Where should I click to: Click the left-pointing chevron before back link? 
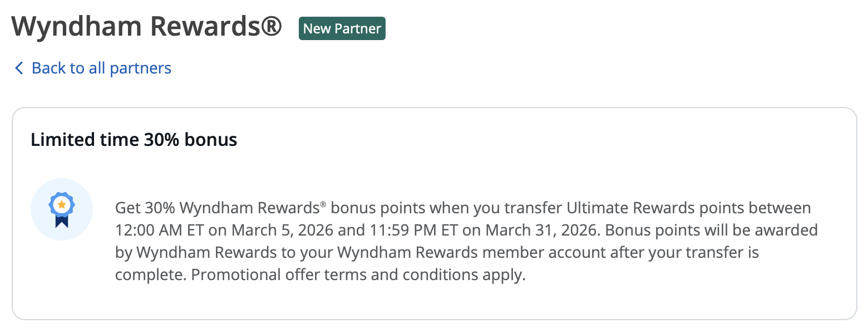click(18, 67)
